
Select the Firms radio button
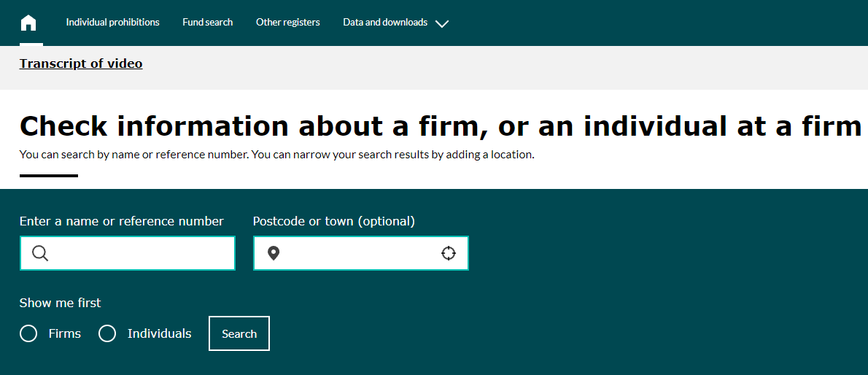click(28, 333)
